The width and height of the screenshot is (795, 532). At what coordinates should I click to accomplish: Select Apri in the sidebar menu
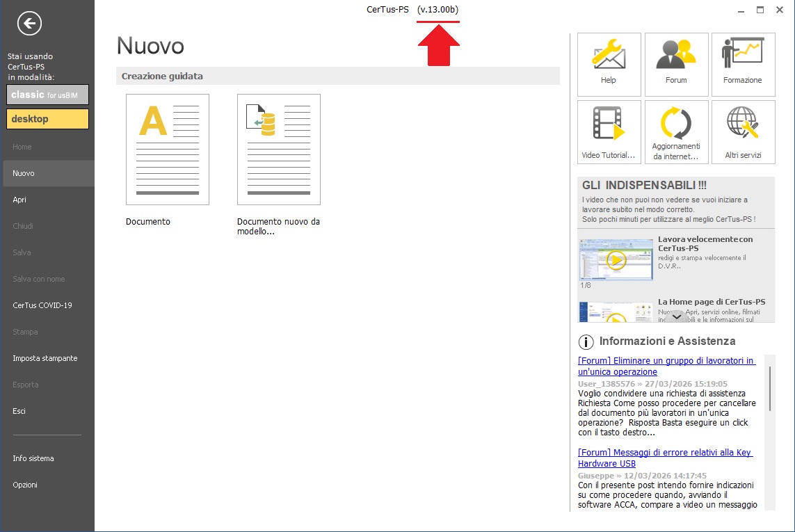[19, 200]
